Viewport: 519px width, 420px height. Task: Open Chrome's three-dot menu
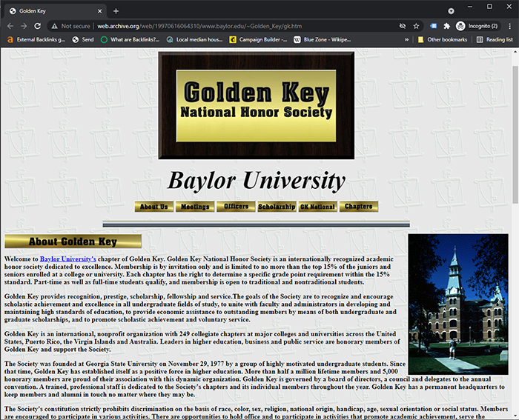510,26
